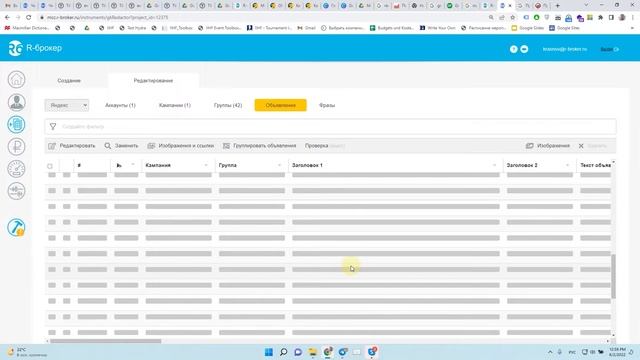The image size is (640, 360).
Task: Switch to the Создание tab
Action: 69,81
